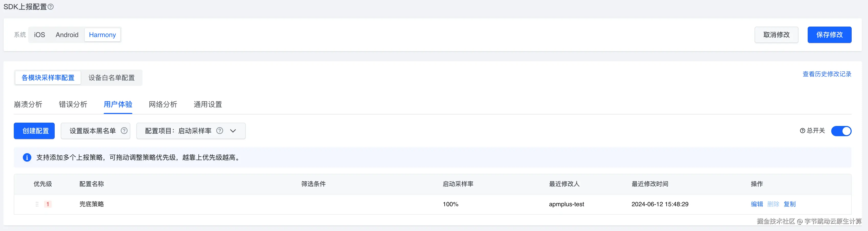Click 复制 link in 兜底策略 row

(x=790, y=204)
